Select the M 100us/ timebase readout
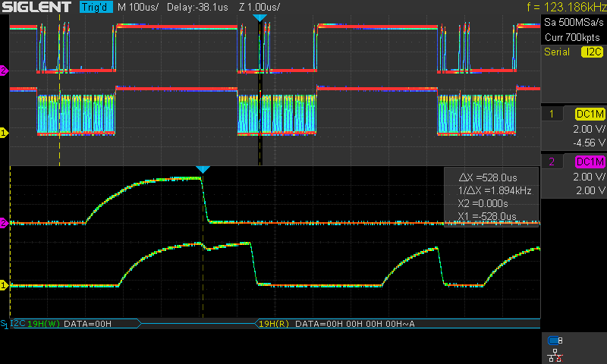The height and width of the screenshot is (364, 607). 138,7
